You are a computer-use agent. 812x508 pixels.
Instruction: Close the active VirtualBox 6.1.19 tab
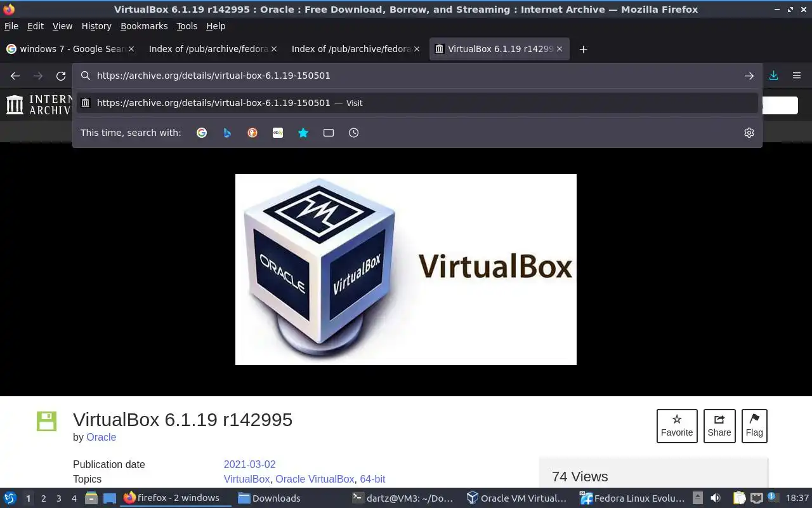point(560,49)
